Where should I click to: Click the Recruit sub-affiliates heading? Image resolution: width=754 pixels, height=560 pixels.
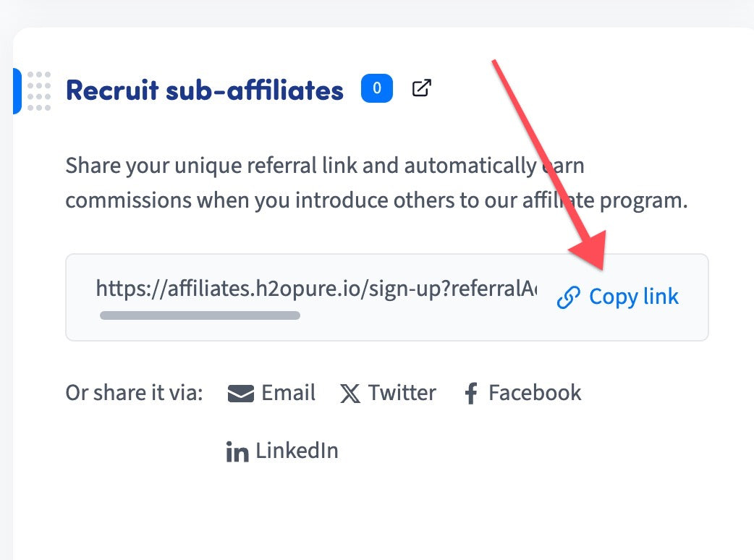[205, 90]
